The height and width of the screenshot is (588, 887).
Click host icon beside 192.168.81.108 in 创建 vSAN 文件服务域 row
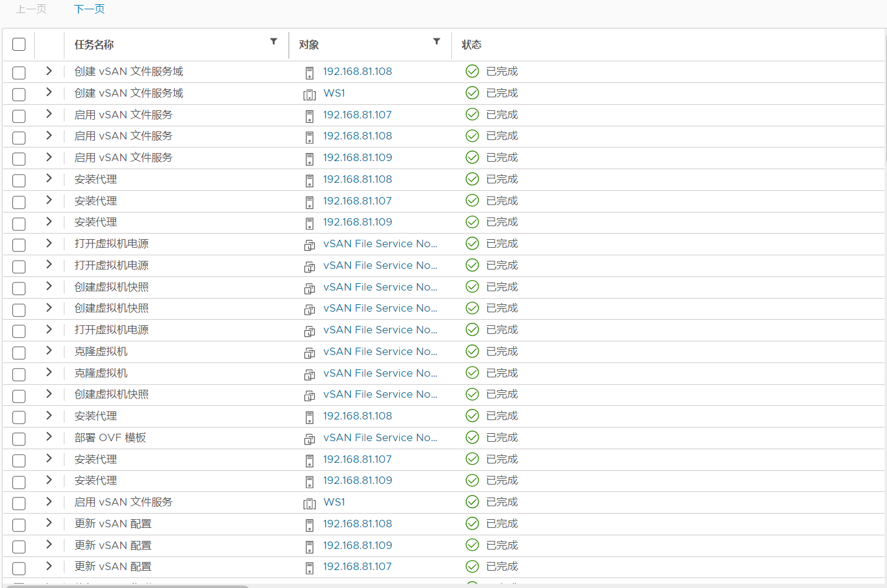point(309,72)
